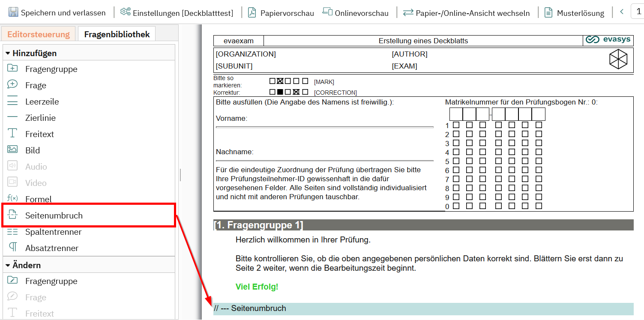This screenshot has width=644, height=320.
Task: Click Speichern und verlassen
Action: pyautogui.click(x=57, y=13)
